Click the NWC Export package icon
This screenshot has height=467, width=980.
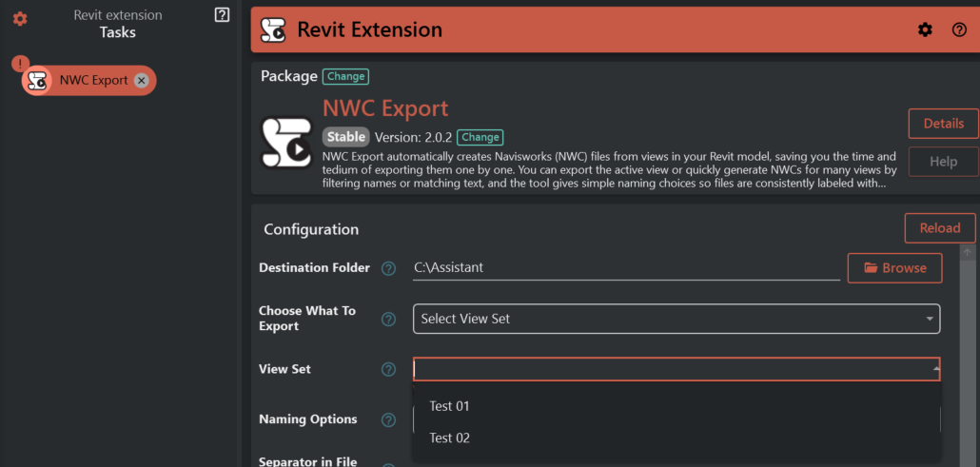(286, 144)
